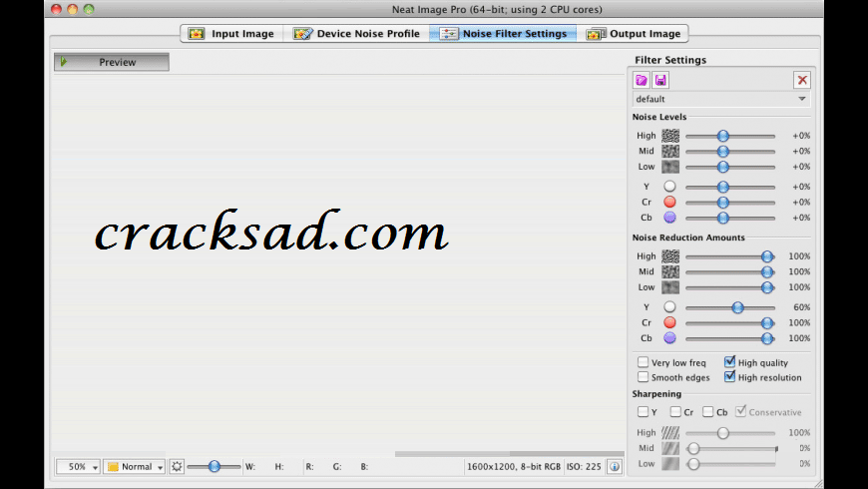Viewport: 868px width, 489px height.
Task: Click the Cr red circle in Noise Levels
Action: (669, 202)
